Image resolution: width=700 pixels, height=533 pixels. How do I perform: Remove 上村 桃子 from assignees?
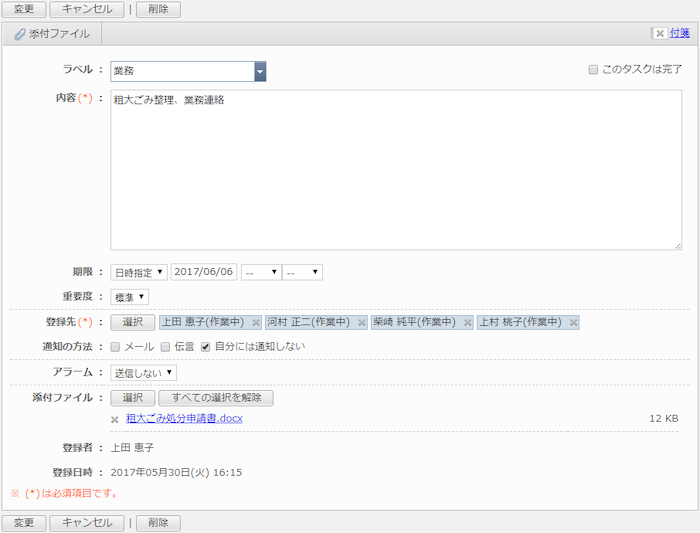(x=572, y=323)
